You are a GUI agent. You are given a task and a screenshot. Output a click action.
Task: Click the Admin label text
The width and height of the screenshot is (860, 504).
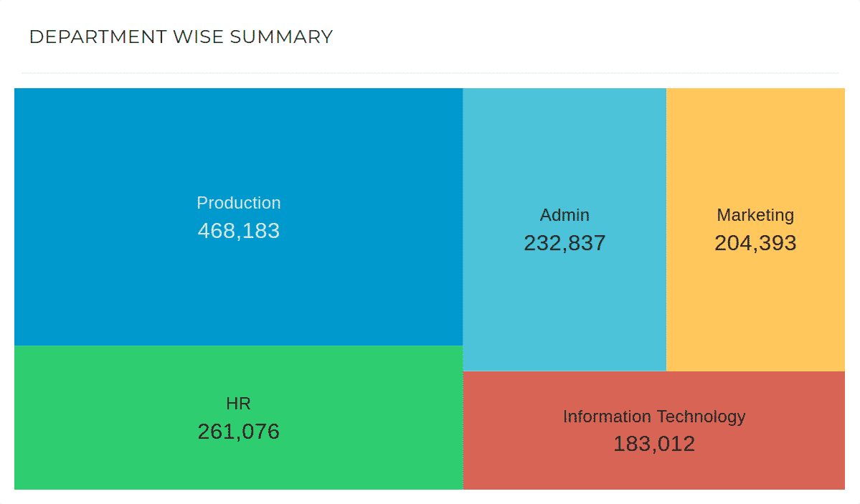[x=564, y=215]
